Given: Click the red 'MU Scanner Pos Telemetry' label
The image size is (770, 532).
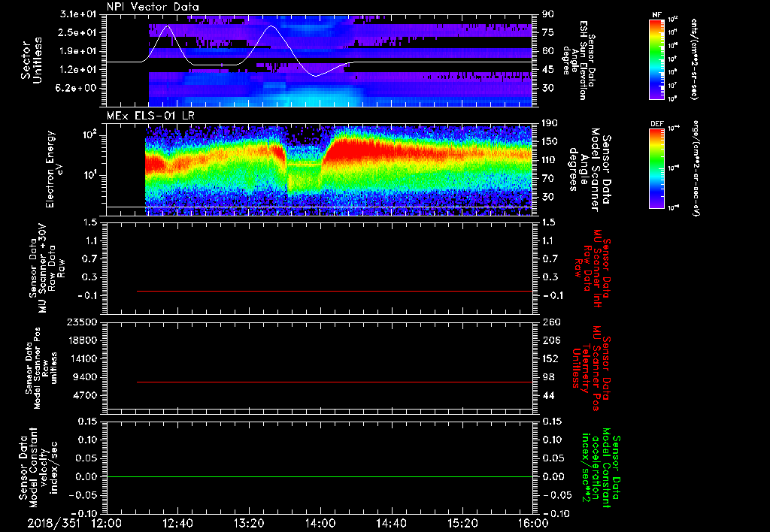Looking at the screenshot, I should pyautogui.click(x=592, y=368).
